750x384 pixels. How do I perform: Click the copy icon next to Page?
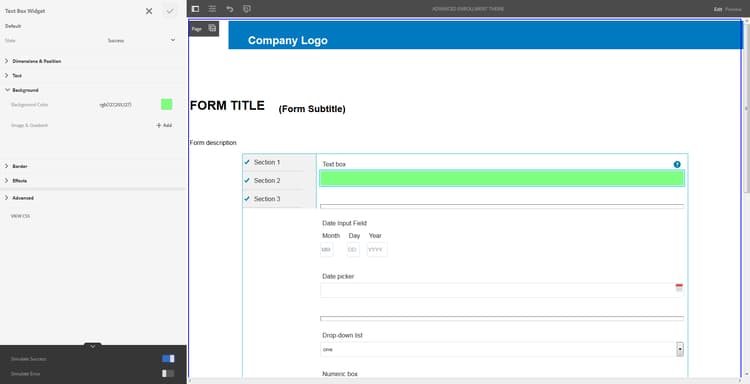tap(212, 28)
